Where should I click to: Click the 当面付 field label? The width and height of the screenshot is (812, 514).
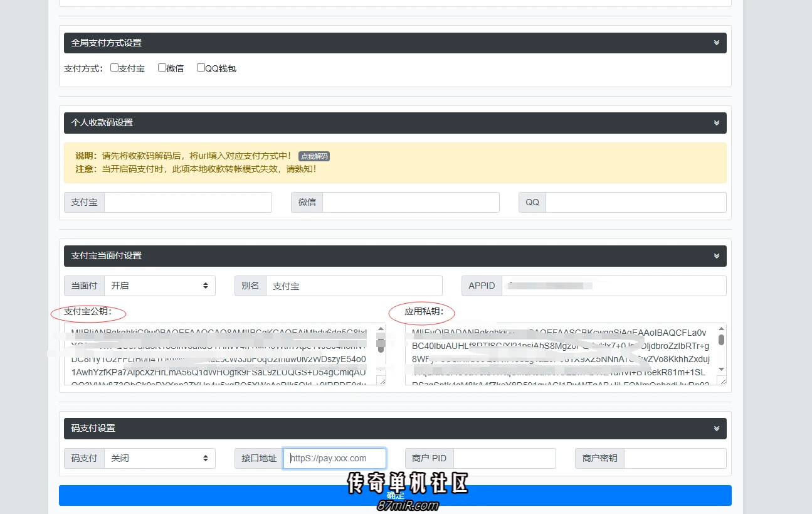84,286
